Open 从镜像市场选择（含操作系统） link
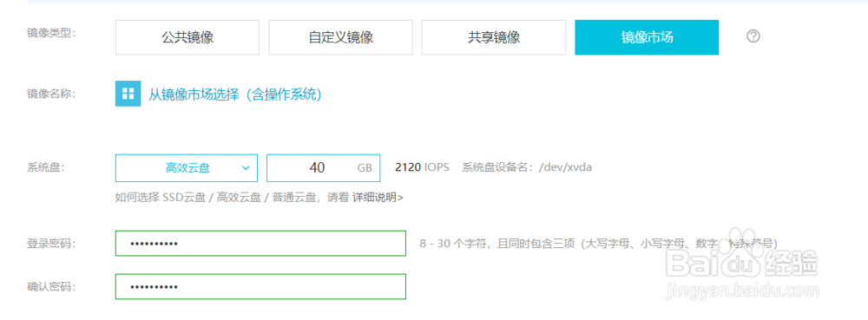 pyautogui.click(x=234, y=94)
